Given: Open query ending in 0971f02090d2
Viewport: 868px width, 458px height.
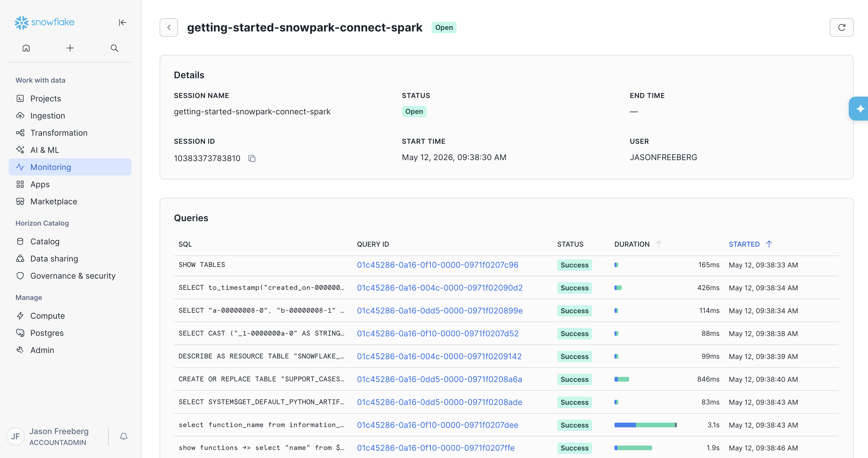Looking at the screenshot, I should click(x=440, y=288).
